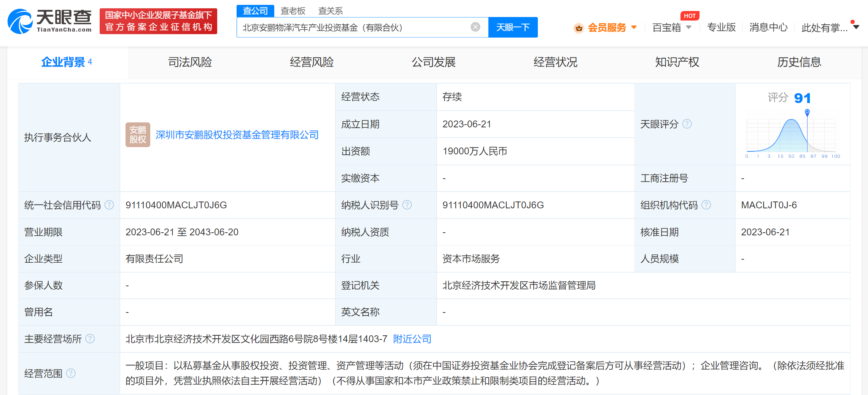Switch to 查关系 search tab
Viewport: 868px width, 395px height.
click(x=331, y=11)
